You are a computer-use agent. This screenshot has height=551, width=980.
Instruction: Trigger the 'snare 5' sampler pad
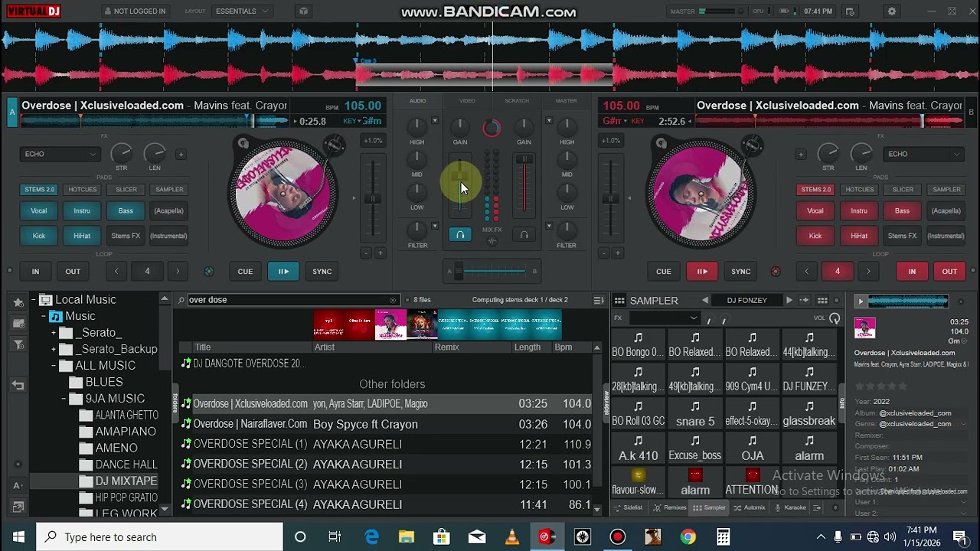(x=695, y=413)
